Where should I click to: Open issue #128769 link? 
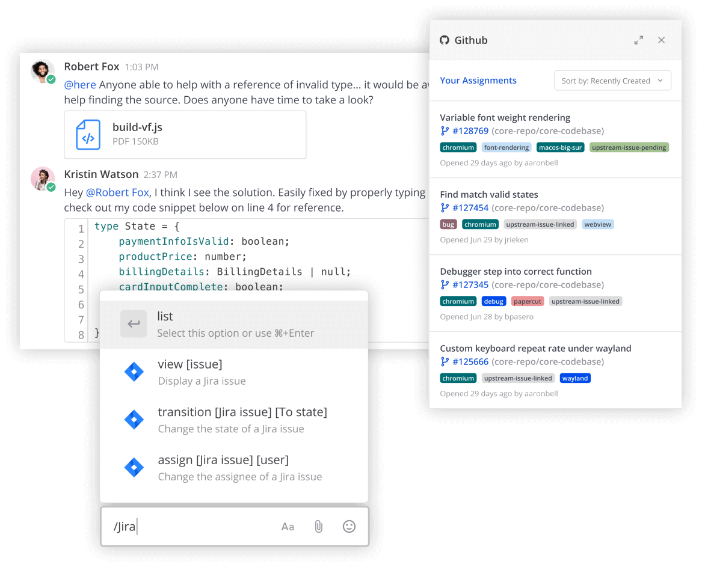470,131
